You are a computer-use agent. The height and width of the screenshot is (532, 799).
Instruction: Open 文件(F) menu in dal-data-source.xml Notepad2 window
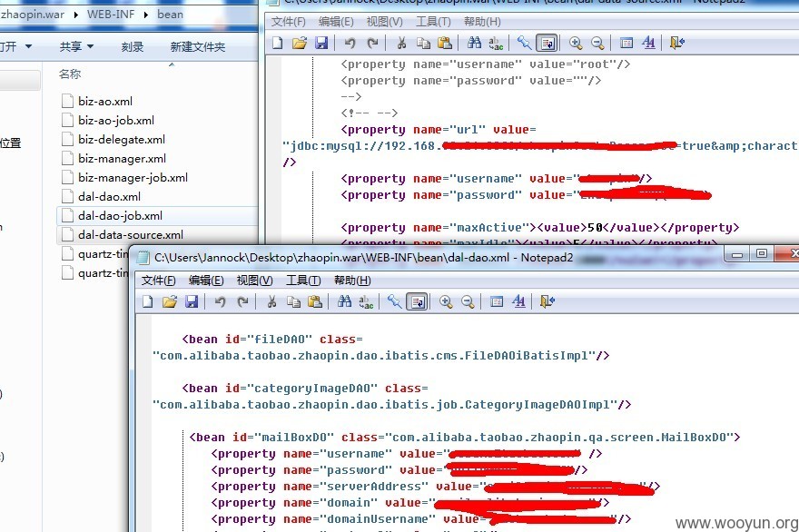(x=289, y=22)
